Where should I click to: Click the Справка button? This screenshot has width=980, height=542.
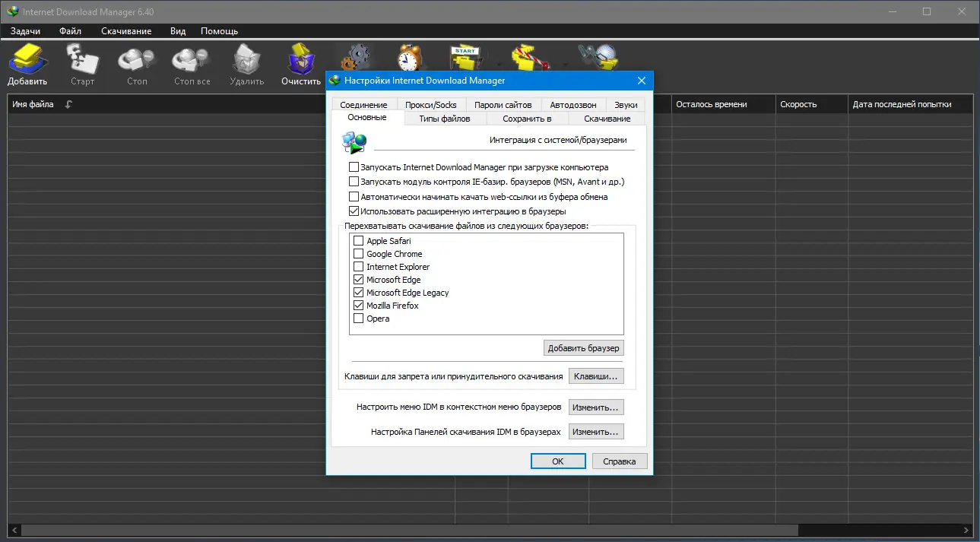(620, 461)
